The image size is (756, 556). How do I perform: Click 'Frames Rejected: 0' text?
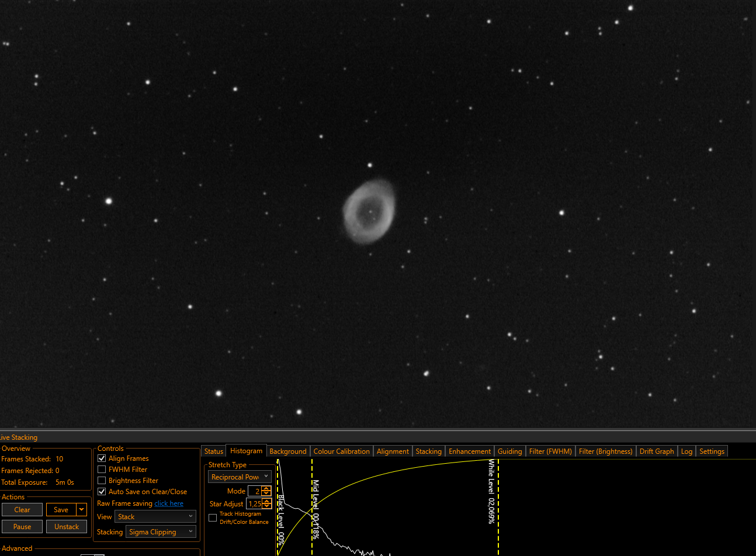click(x=30, y=471)
